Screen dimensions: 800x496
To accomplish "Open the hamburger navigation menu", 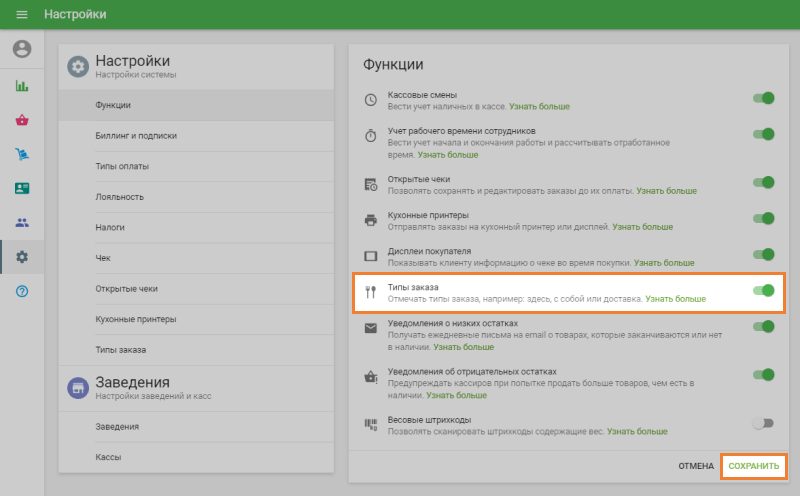I will click(22, 15).
